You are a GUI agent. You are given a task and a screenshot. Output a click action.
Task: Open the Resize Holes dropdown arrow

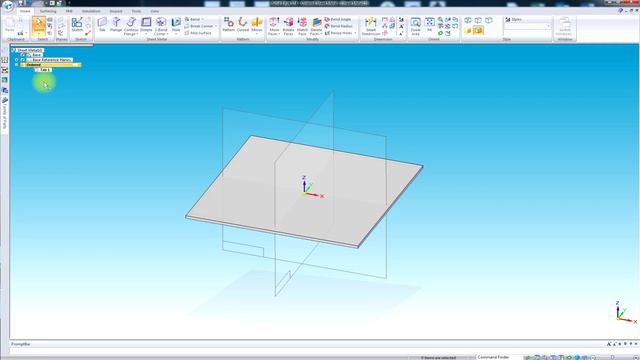(x=355, y=33)
